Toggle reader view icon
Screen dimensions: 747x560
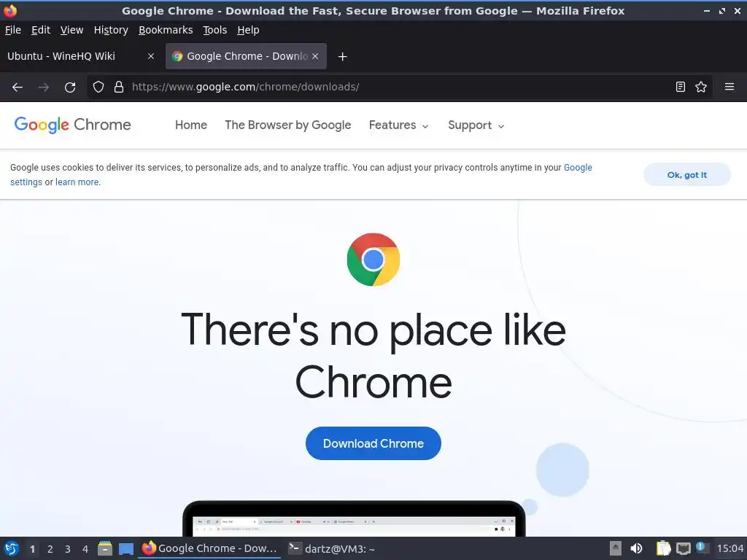click(x=681, y=87)
